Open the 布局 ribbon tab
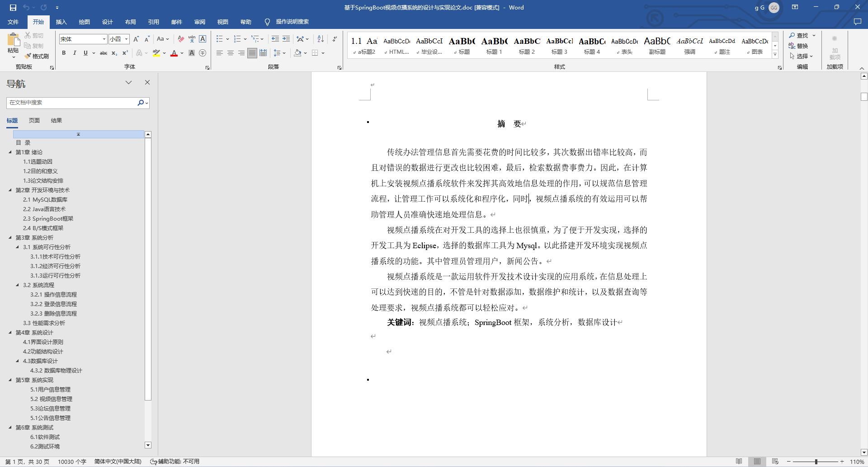 point(131,22)
